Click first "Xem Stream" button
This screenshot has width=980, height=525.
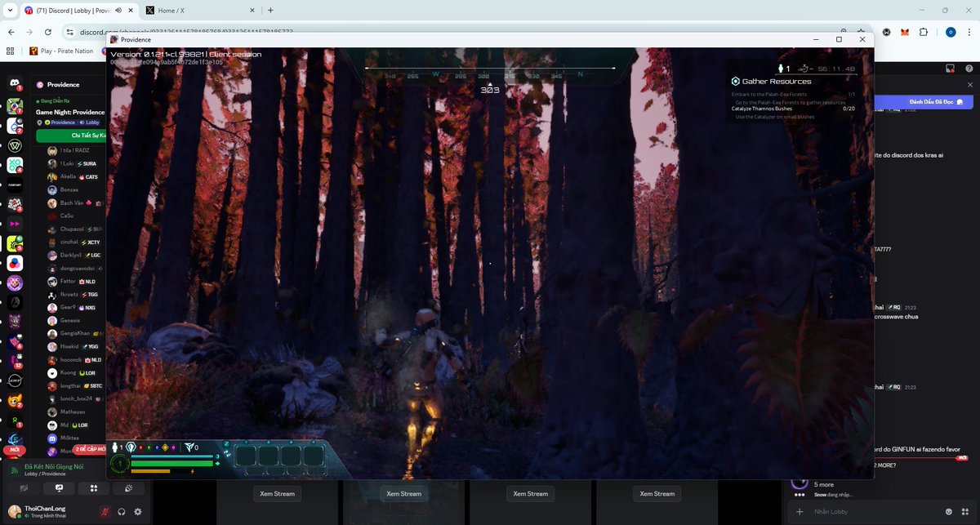(x=277, y=493)
